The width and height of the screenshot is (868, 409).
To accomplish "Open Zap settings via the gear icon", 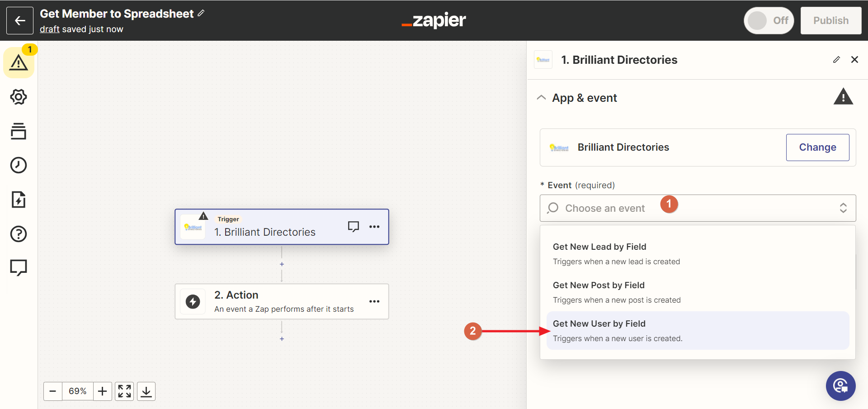I will pyautogui.click(x=19, y=96).
